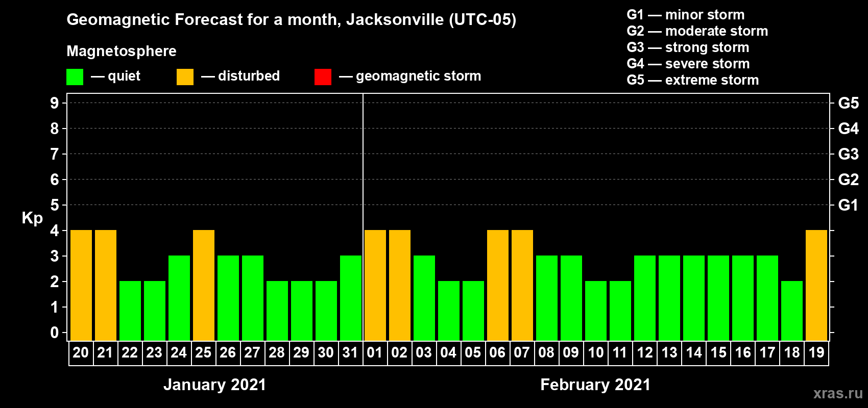
Task: Select the January 28 green bar
Action: (x=277, y=311)
